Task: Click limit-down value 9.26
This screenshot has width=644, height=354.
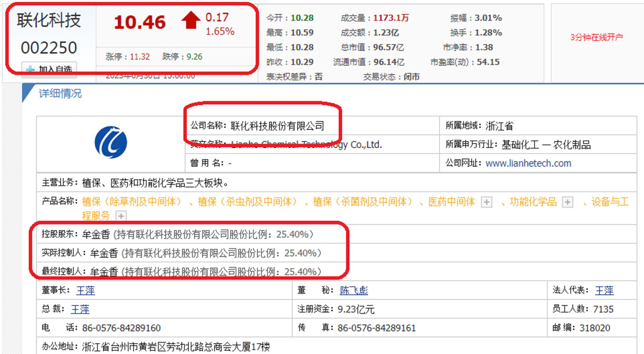Action: point(194,57)
